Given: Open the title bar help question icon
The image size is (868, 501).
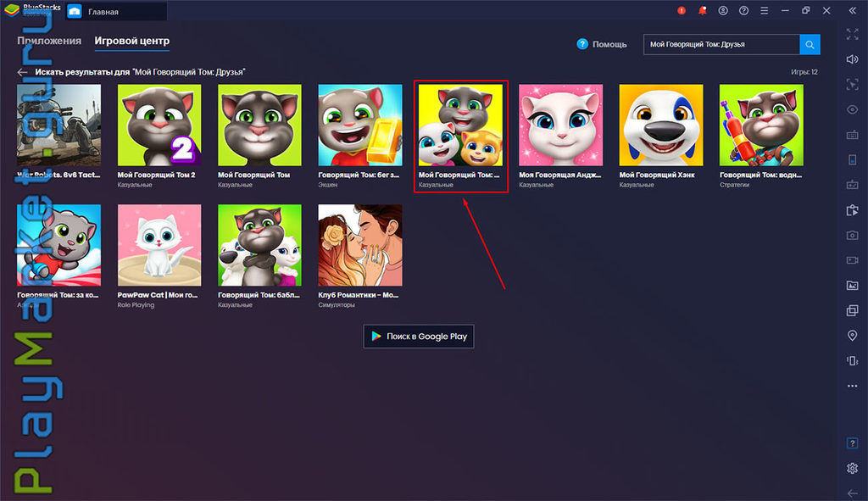Looking at the screenshot, I should click(743, 10).
